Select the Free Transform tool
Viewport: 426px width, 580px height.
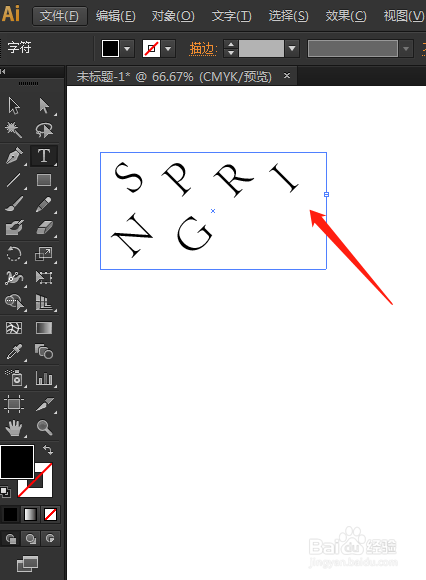44,278
